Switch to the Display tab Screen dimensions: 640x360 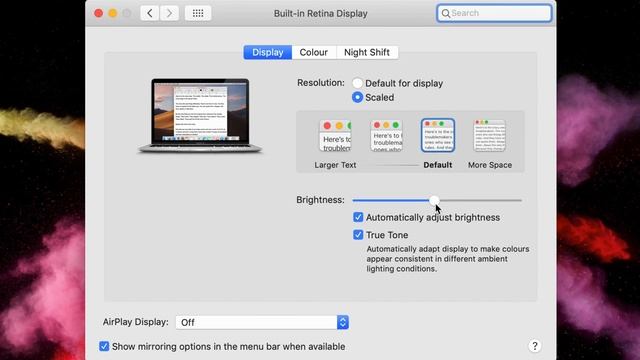coord(268,52)
